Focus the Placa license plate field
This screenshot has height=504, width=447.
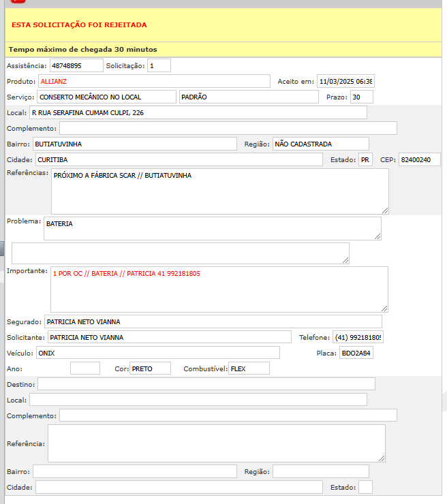[x=356, y=353]
